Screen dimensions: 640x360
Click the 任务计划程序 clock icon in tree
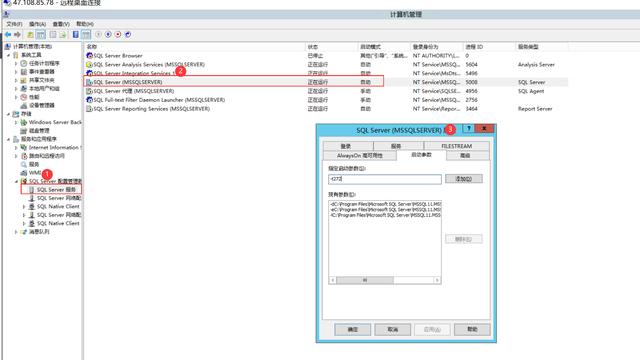pos(24,63)
